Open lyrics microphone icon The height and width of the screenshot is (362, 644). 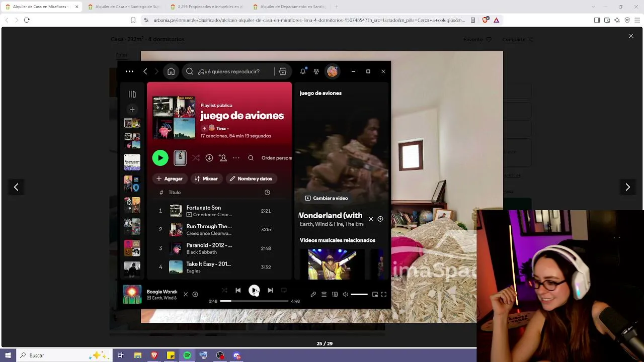[x=313, y=294]
